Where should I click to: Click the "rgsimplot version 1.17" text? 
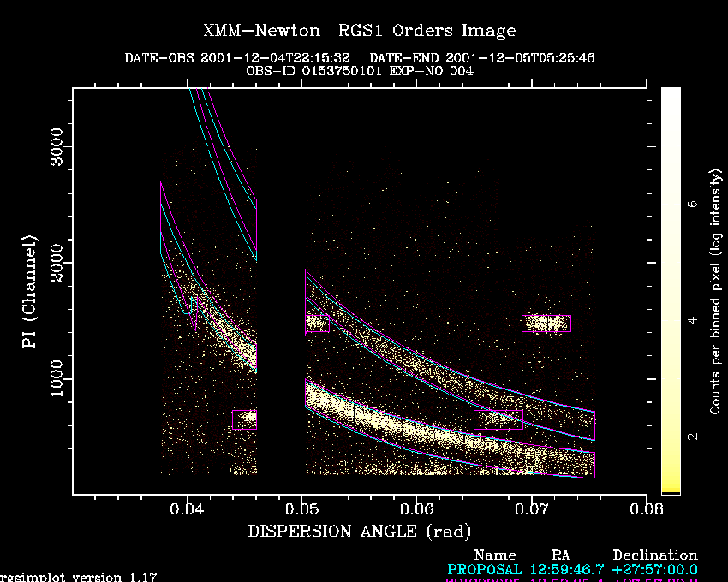78,578
